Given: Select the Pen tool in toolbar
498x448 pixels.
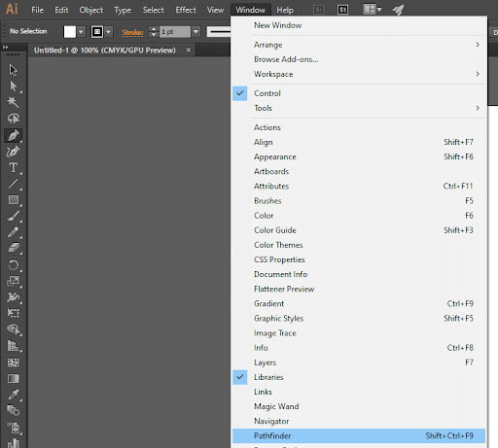Looking at the screenshot, I should 14,135.
